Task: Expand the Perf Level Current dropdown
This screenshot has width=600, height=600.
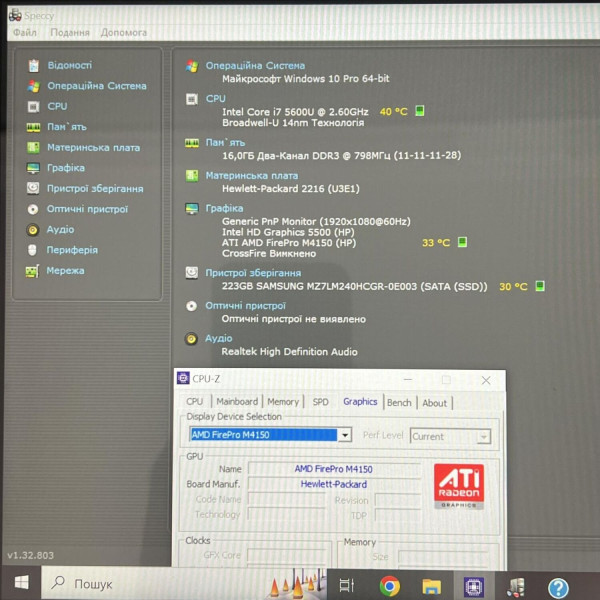Action: pyautogui.click(x=484, y=437)
